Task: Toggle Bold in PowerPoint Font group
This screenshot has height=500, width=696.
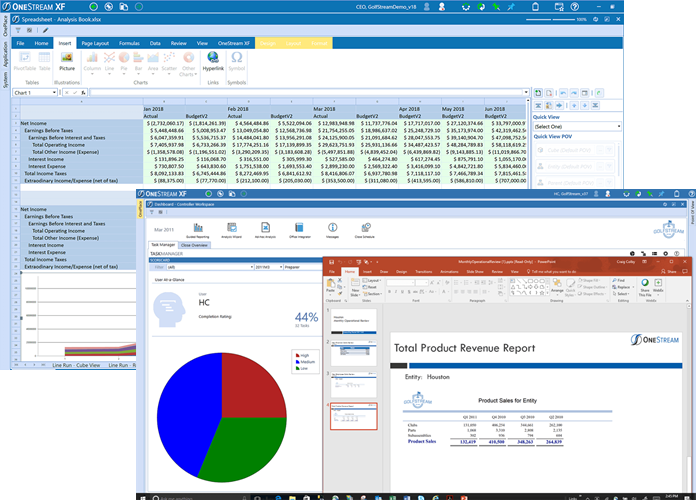Action: [x=389, y=292]
